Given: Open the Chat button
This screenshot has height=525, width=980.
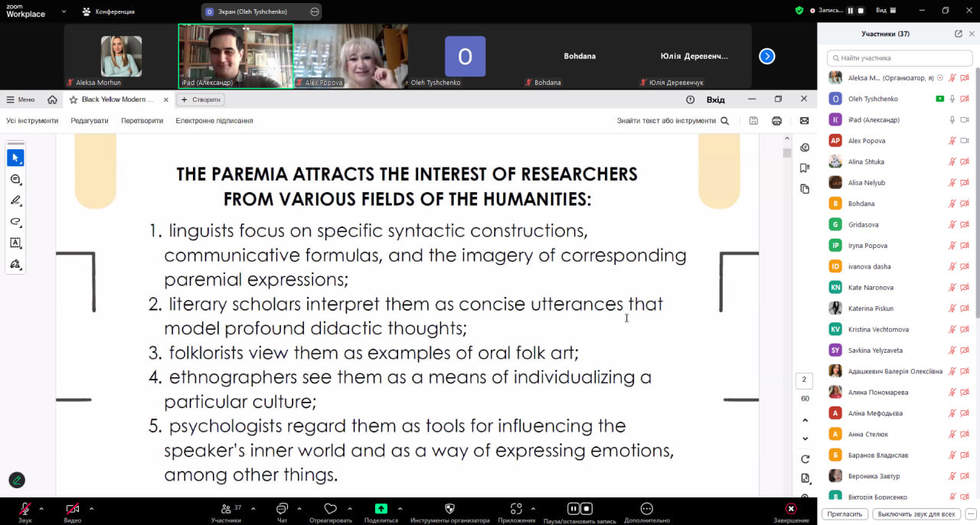Looking at the screenshot, I should tap(282, 513).
